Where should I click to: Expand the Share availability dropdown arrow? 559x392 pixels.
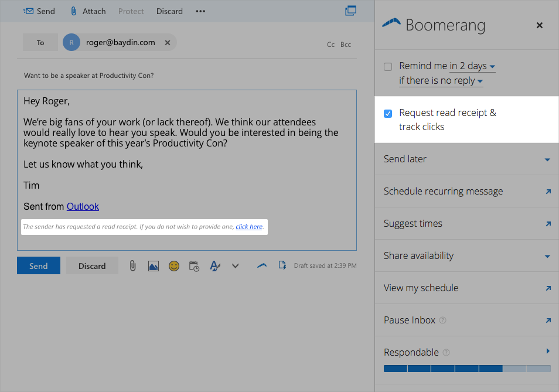pos(547,256)
